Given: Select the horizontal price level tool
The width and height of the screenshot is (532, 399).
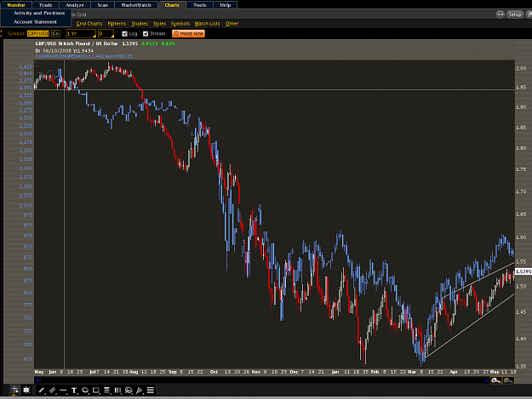Looking at the screenshot, I should [x=63, y=390].
